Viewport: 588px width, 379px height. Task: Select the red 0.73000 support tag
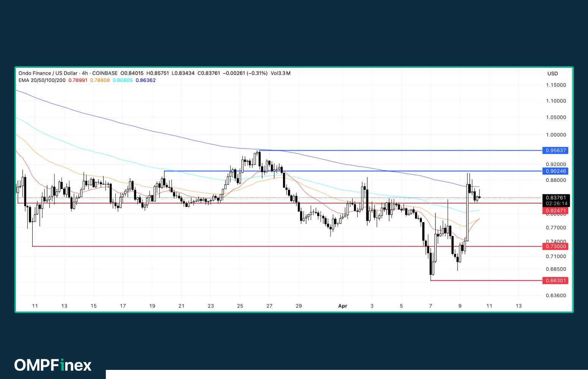click(555, 246)
